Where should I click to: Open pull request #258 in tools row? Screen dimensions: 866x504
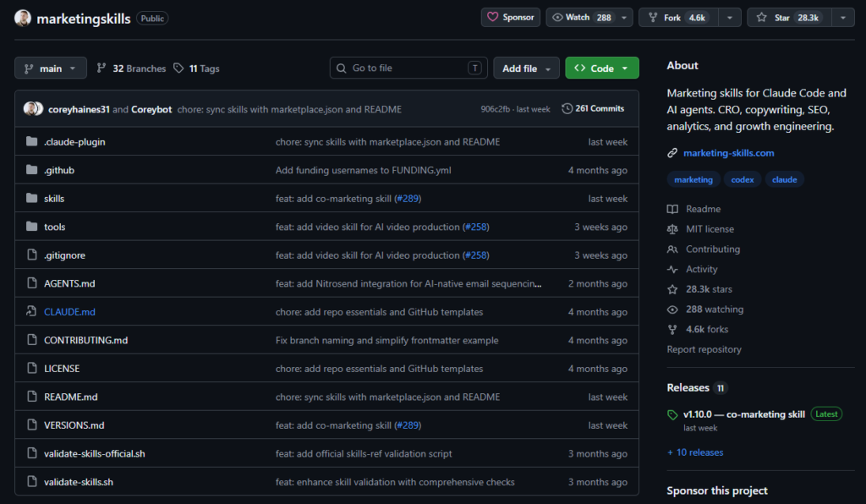pos(476,227)
